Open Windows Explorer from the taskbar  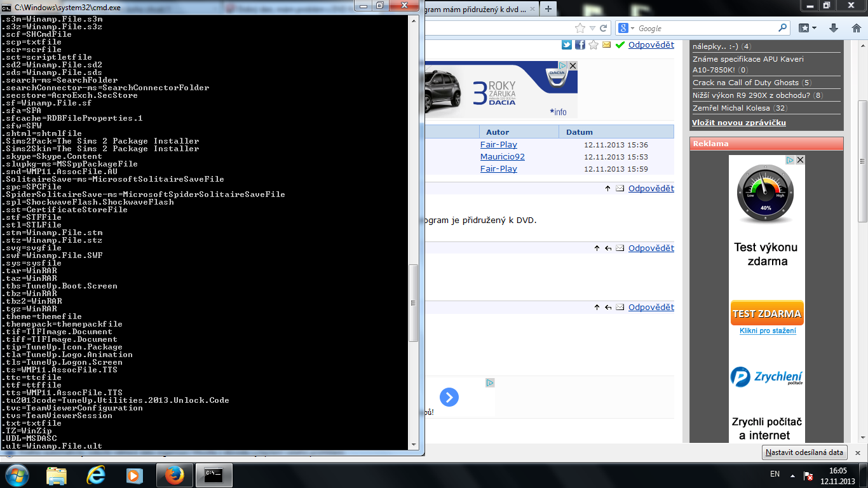(x=57, y=475)
